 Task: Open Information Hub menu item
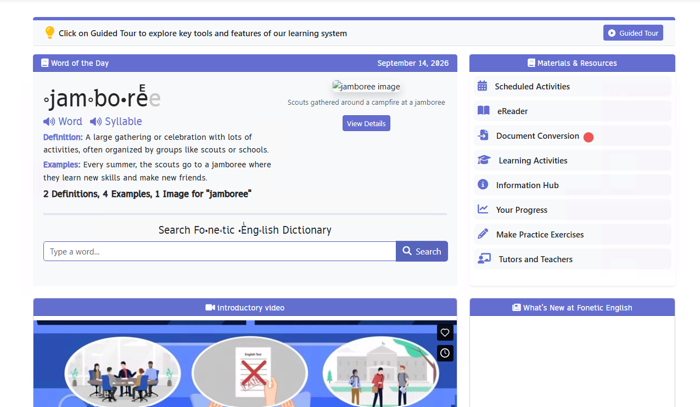point(572,185)
